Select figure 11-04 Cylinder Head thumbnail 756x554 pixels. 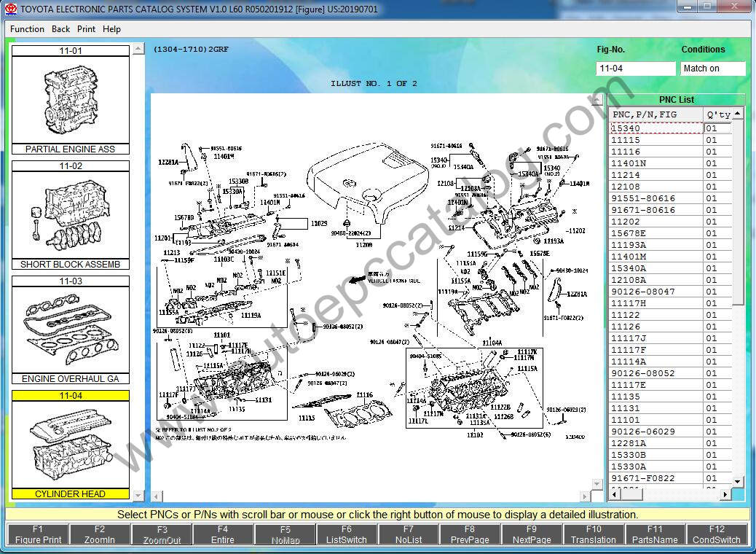click(71, 445)
